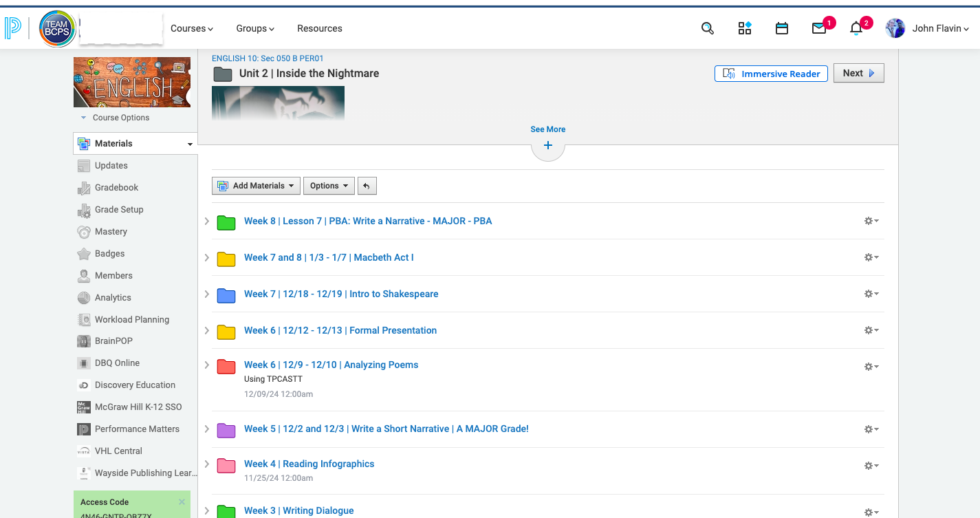Viewport: 980px width, 518px height.
Task: Click the gear icon for Week 8 folder
Action: point(871,221)
